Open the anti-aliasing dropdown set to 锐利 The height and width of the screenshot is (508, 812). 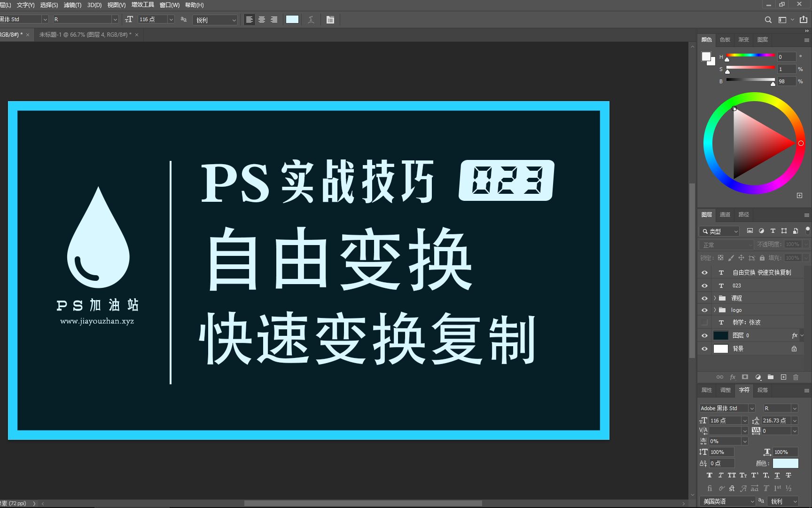(x=215, y=20)
